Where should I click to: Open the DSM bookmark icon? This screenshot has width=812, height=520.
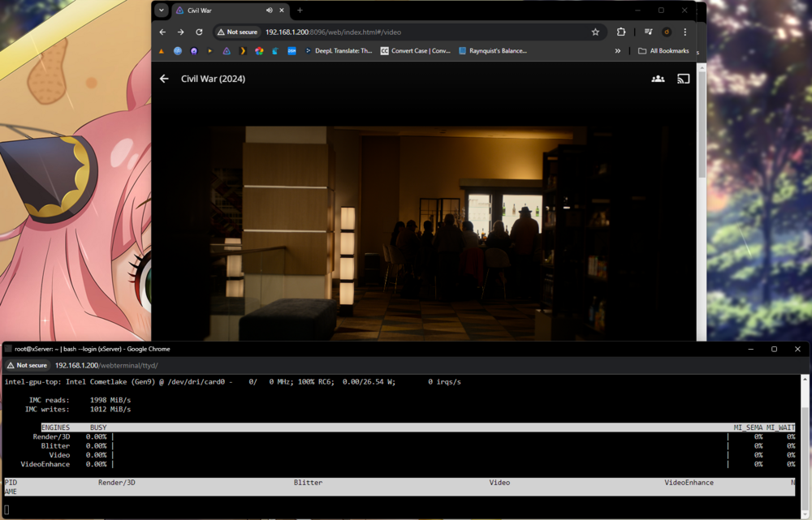292,51
